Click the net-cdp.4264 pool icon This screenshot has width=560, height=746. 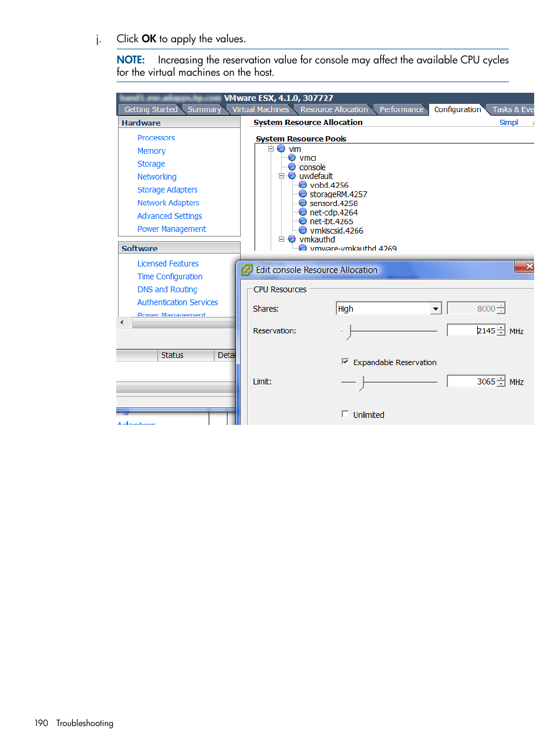(x=303, y=212)
